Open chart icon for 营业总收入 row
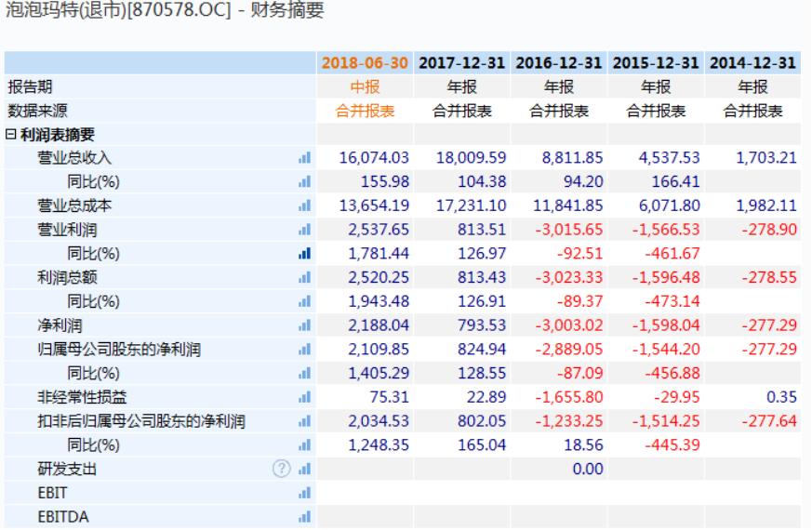812x530 pixels. [304, 158]
